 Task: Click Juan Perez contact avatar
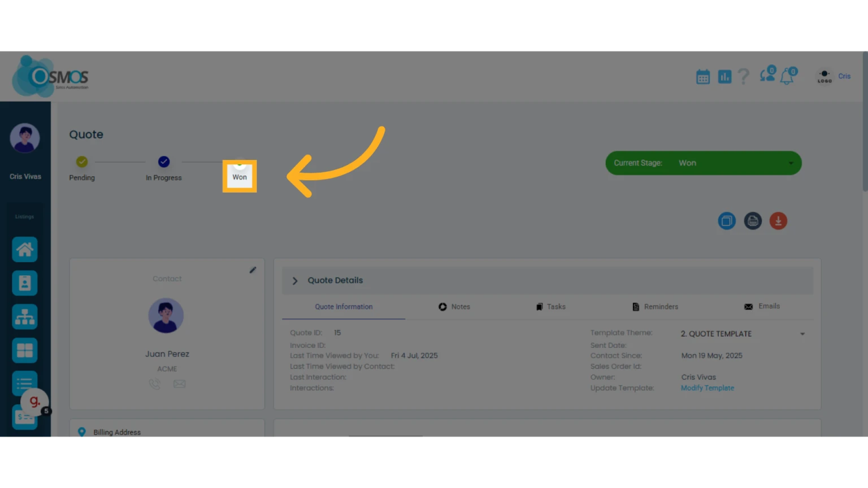[166, 316]
